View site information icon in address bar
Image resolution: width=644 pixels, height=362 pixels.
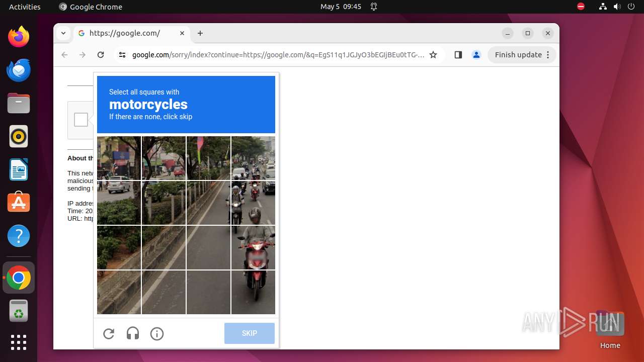click(x=122, y=55)
